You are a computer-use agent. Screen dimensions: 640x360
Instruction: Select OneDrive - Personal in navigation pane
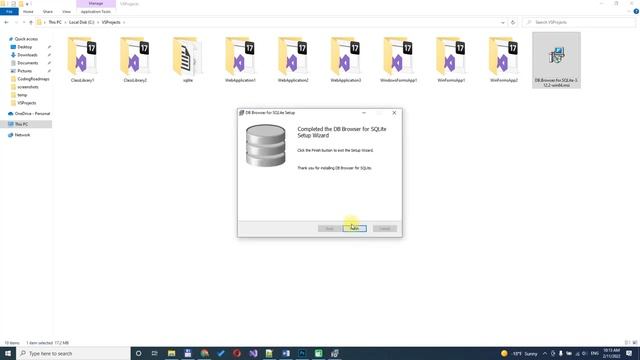[32, 113]
